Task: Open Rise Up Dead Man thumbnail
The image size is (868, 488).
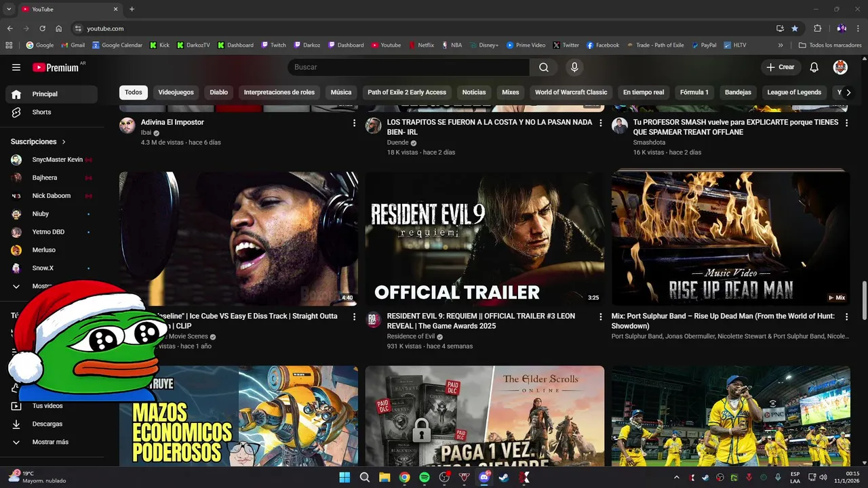Action: 731,239
